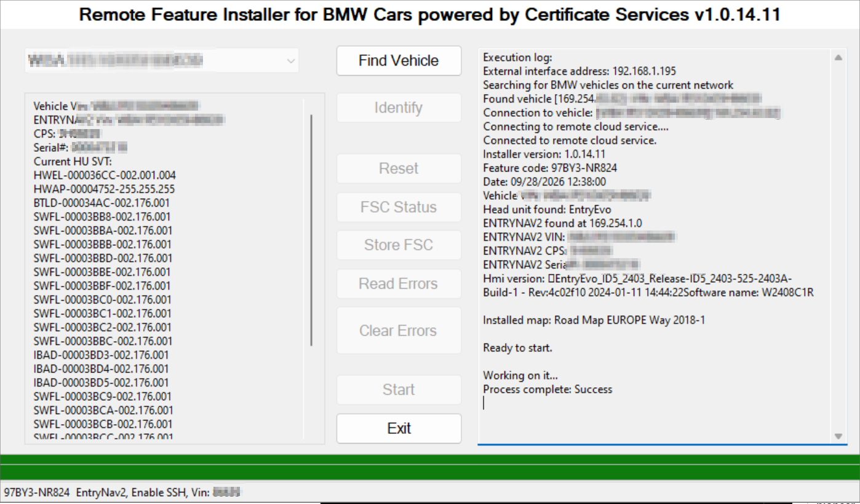The width and height of the screenshot is (860, 504).
Task: Click 'Ready to start.' log line
Action: pyautogui.click(x=517, y=348)
